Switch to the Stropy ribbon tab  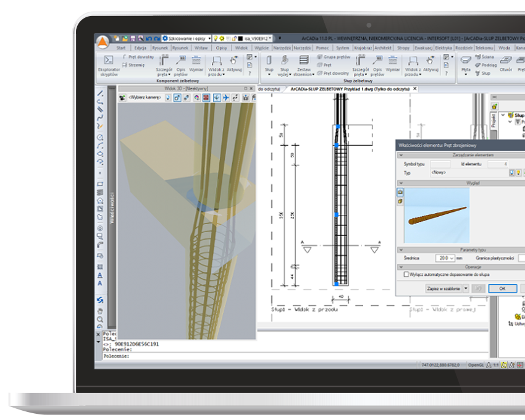[403, 48]
